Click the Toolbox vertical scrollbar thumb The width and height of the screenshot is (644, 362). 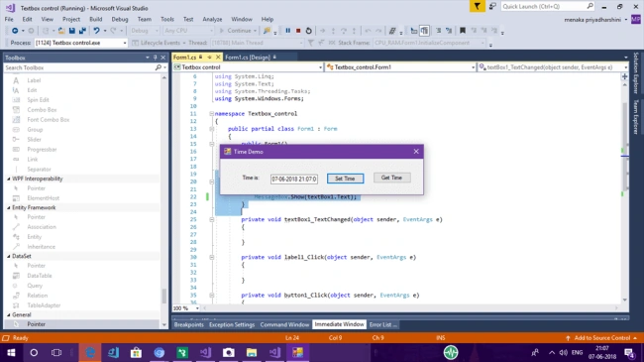(164, 296)
